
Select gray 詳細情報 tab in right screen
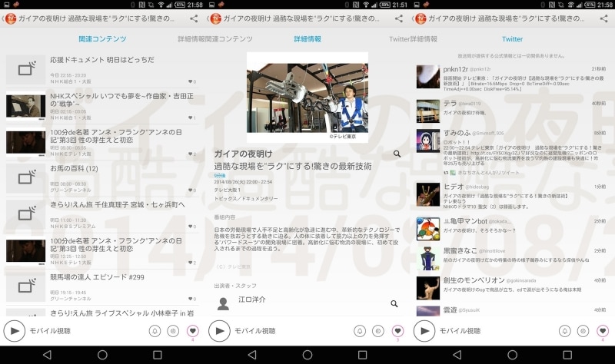click(424, 39)
